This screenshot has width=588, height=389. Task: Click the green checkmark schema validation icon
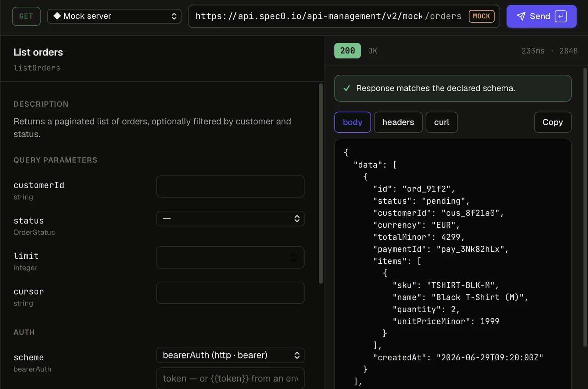(x=346, y=88)
